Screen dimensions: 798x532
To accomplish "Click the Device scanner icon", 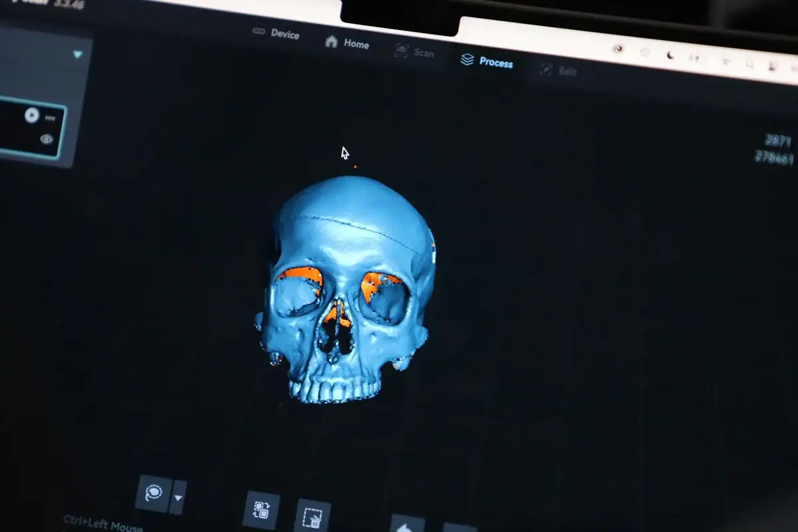I will 259,31.
